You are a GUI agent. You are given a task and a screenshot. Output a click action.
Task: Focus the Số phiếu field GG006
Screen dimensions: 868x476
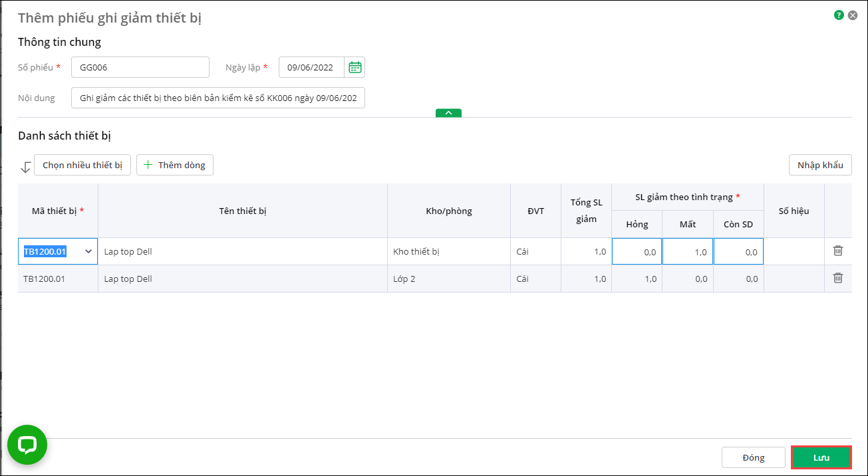point(140,67)
